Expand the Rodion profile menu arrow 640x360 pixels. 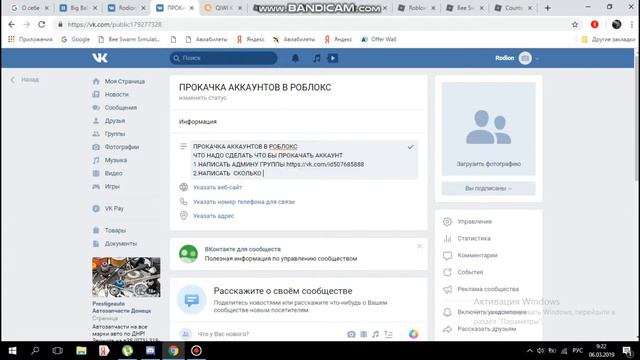click(x=537, y=59)
